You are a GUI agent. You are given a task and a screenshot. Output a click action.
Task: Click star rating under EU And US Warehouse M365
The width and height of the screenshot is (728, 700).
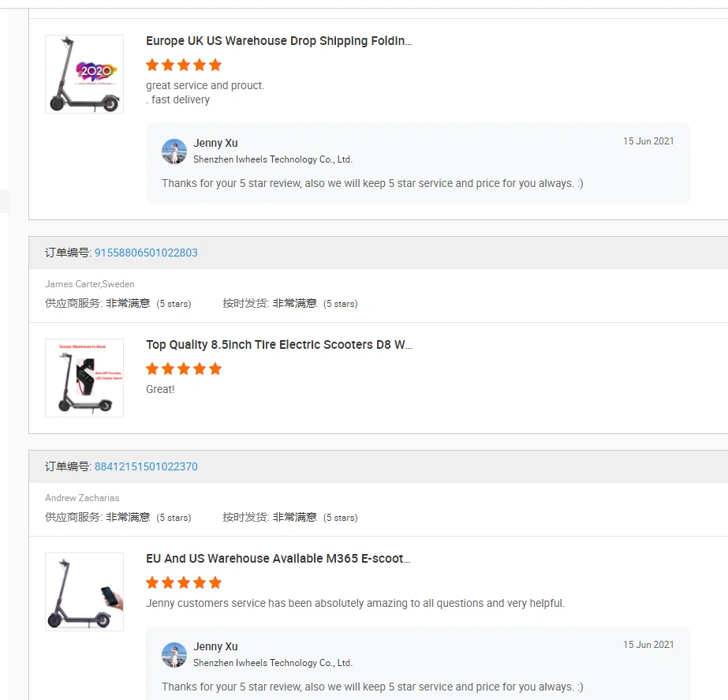coord(184,582)
